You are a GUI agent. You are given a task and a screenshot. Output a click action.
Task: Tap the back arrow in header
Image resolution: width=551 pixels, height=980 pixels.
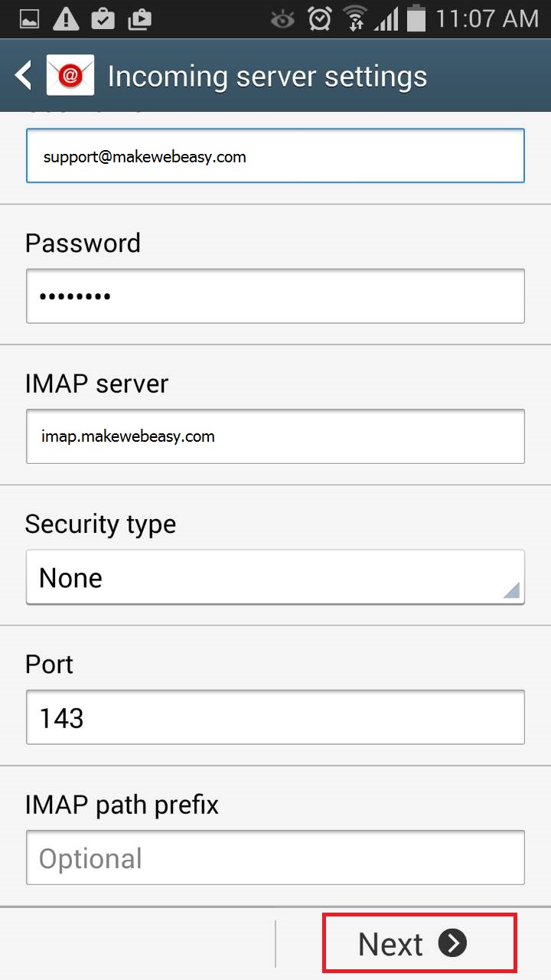coord(24,76)
